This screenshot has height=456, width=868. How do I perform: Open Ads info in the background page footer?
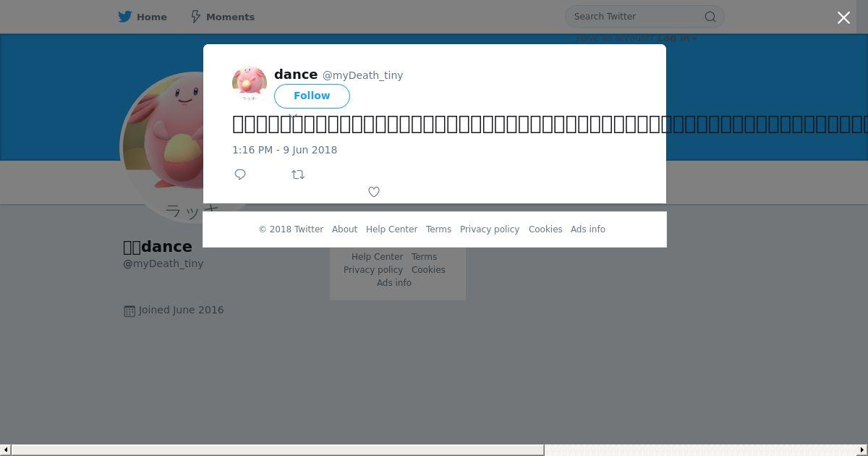[x=394, y=283]
